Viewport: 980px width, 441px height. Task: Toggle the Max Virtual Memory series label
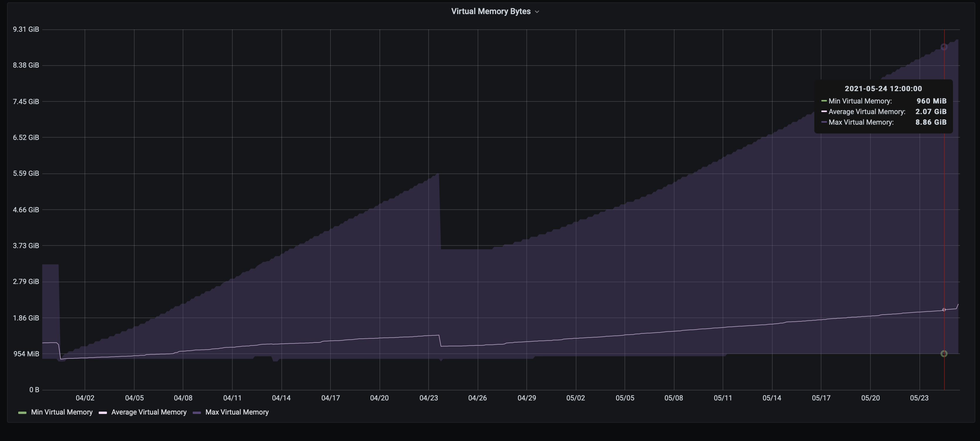237,412
